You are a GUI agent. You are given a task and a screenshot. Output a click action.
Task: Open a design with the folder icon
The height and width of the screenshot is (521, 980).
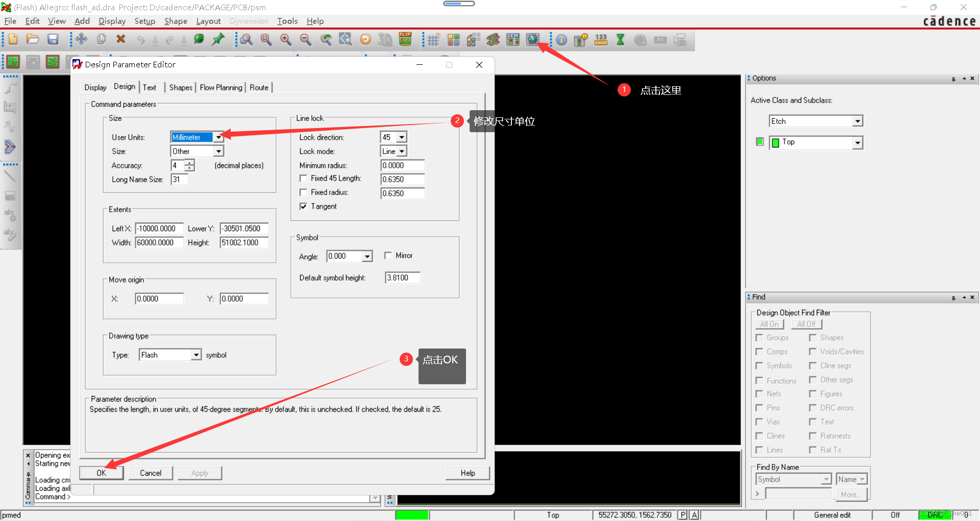click(33, 39)
